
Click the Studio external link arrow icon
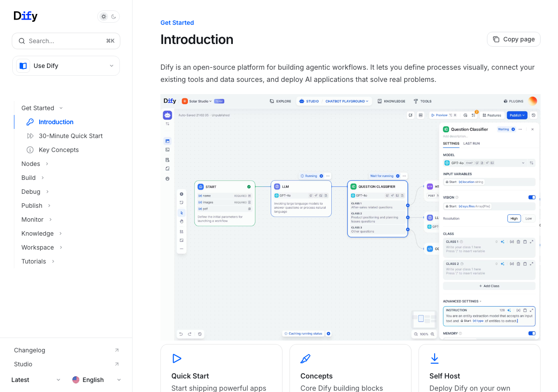(x=116, y=364)
